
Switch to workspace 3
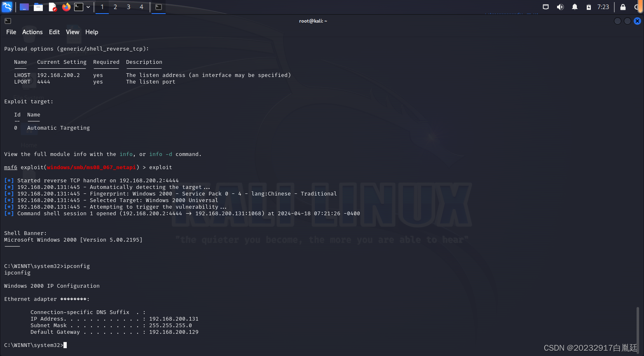(x=129, y=7)
